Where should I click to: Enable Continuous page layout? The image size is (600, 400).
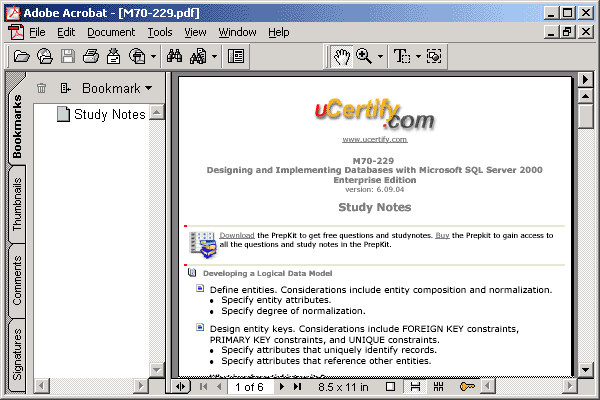414,386
